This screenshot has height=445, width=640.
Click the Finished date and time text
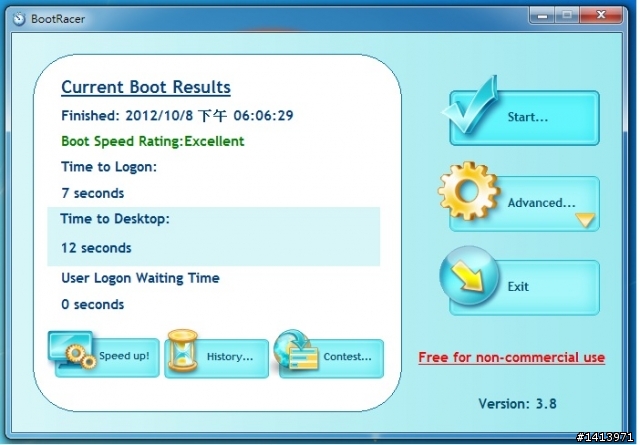coord(177,116)
